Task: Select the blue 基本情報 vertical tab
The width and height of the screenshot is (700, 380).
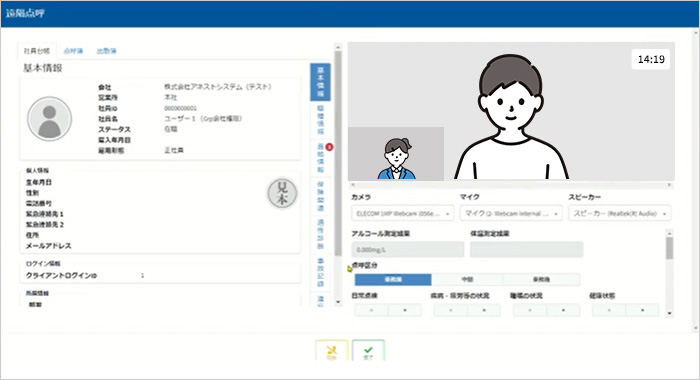Action: point(321,82)
